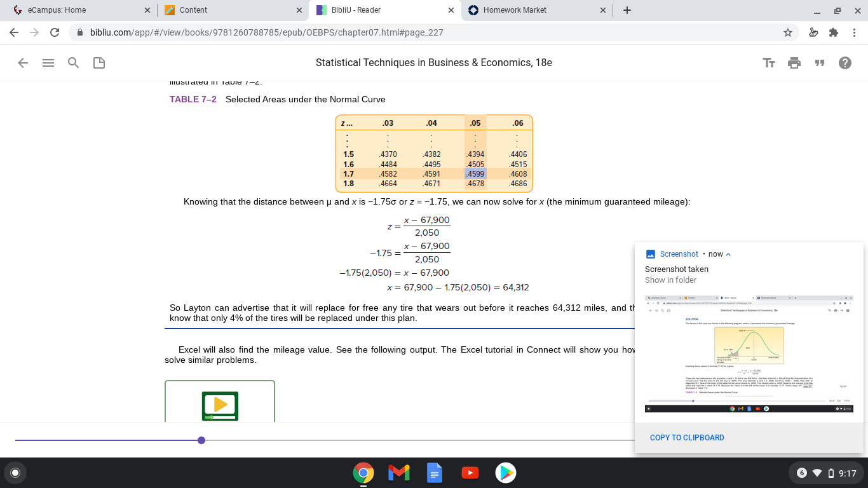Open the Chrome extensions puzzle icon
The image size is (868, 488).
[x=834, y=32]
